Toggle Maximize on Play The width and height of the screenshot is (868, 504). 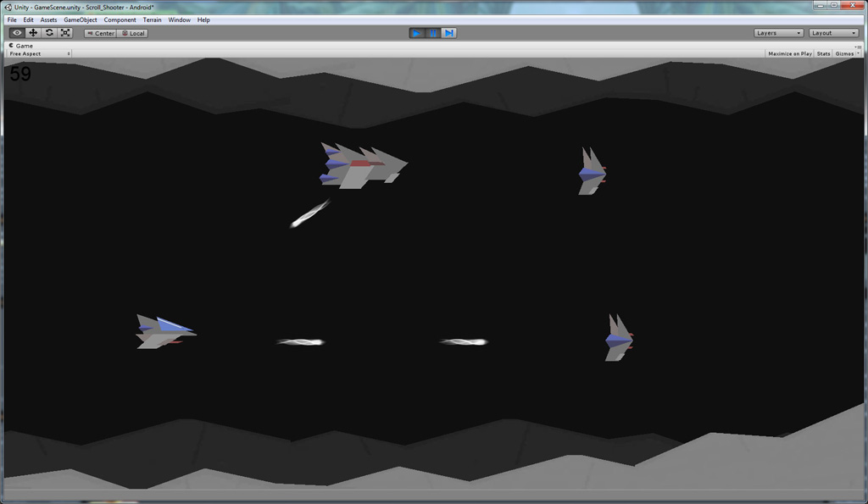click(x=790, y=53)
